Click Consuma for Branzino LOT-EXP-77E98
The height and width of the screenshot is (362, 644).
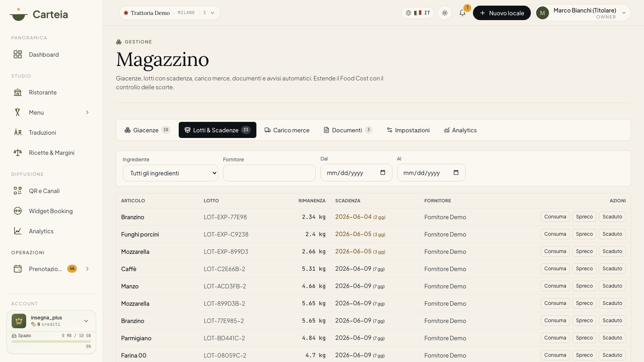coord(555,217)
